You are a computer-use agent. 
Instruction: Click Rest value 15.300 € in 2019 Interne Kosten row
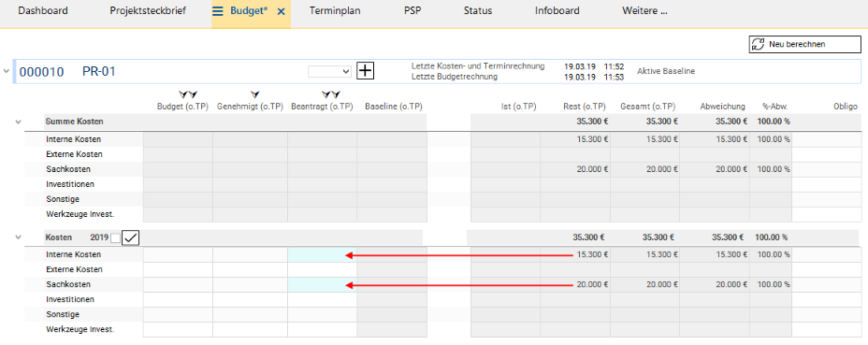[592, 254]
